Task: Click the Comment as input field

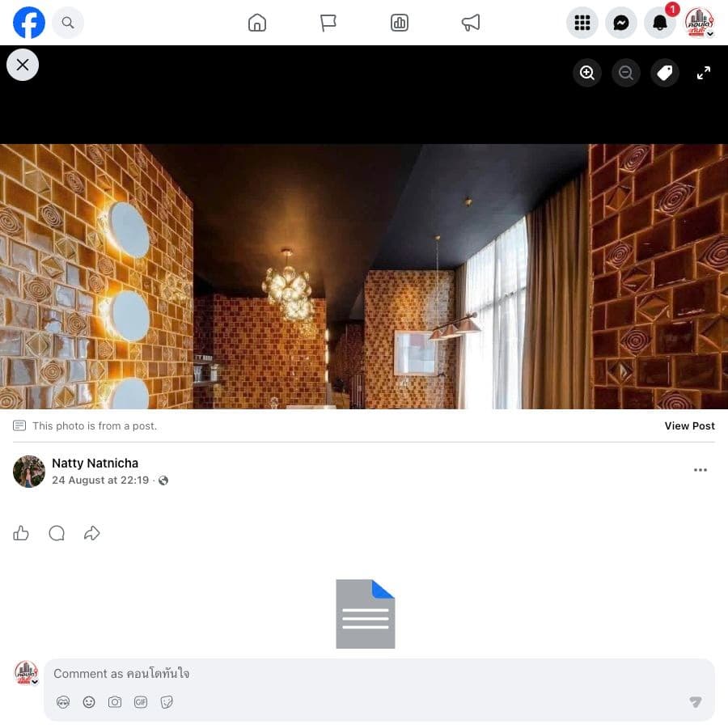Action: tap(379, 673)
